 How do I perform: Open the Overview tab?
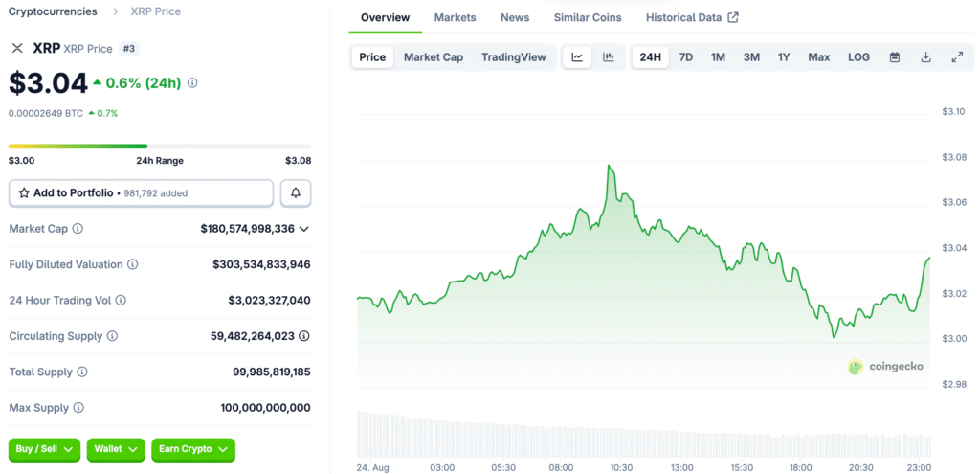[386, 17]
